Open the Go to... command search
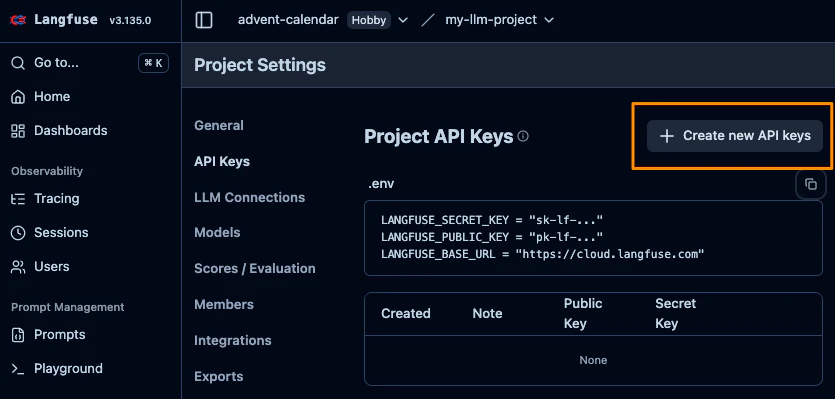 click(x=90, y=63)
